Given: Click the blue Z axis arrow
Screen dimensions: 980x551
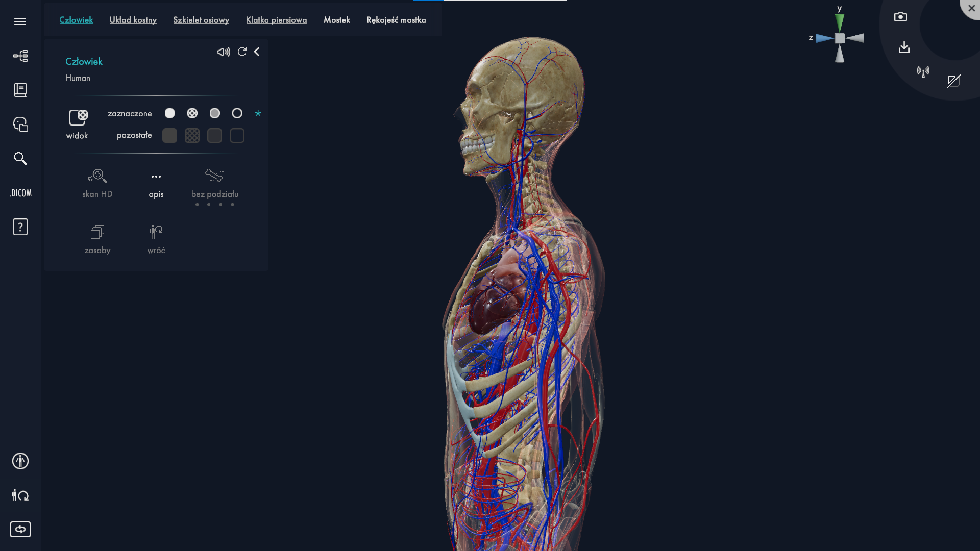Looking at the screenshot, I should click(x=824, y=38).
